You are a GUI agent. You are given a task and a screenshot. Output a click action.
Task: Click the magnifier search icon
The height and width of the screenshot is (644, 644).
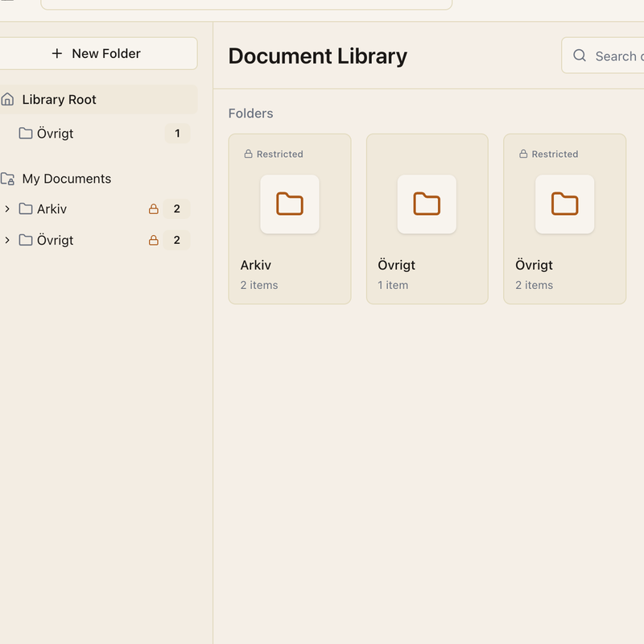pyautogui.click(x=580, y=56)
